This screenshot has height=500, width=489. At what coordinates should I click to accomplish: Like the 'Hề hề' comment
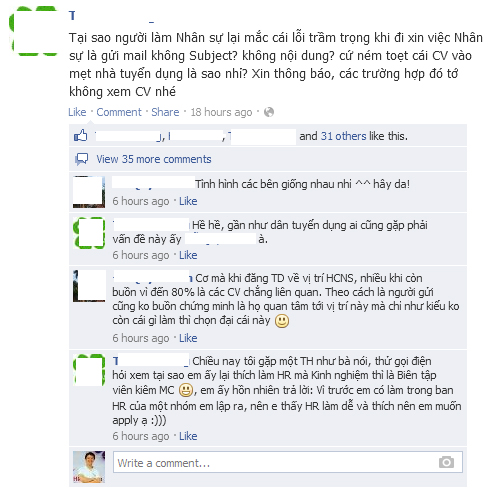(x=188, y=255)
